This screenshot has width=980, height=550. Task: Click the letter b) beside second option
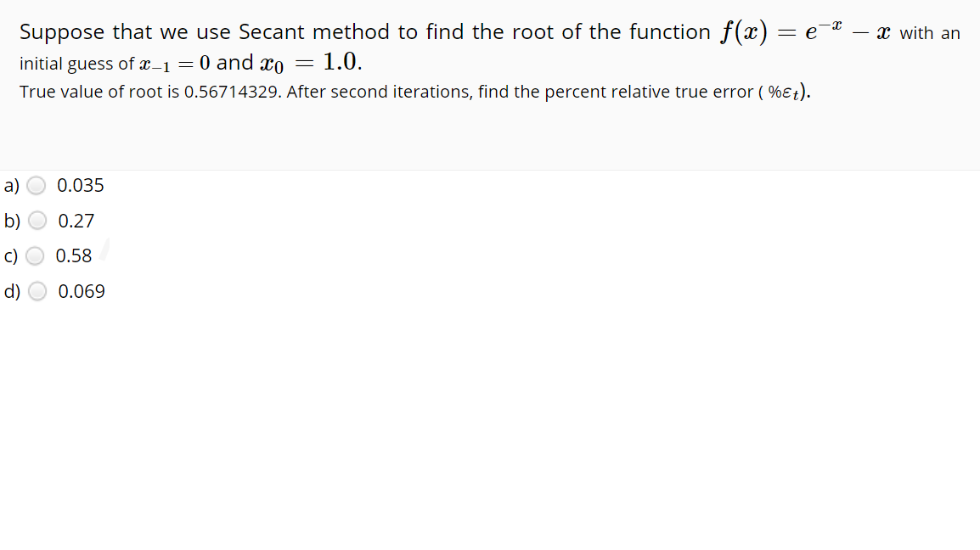point(10,221)
